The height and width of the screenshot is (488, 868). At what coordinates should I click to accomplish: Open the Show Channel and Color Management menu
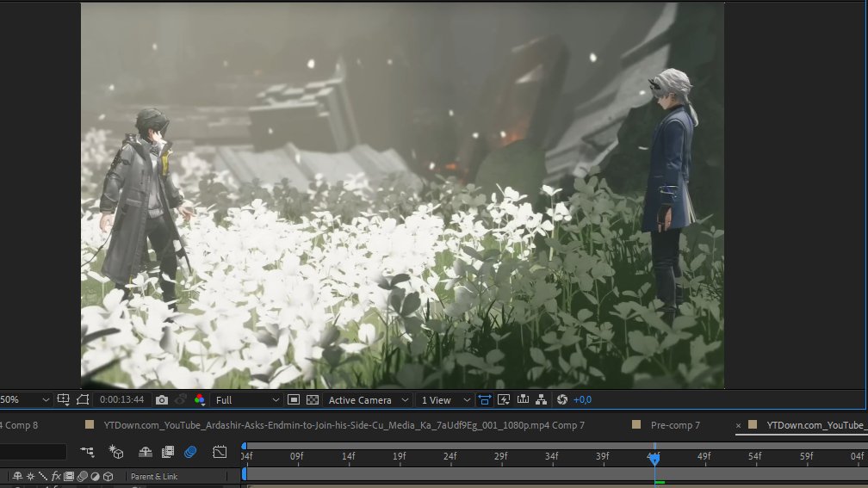pos(199,399)
